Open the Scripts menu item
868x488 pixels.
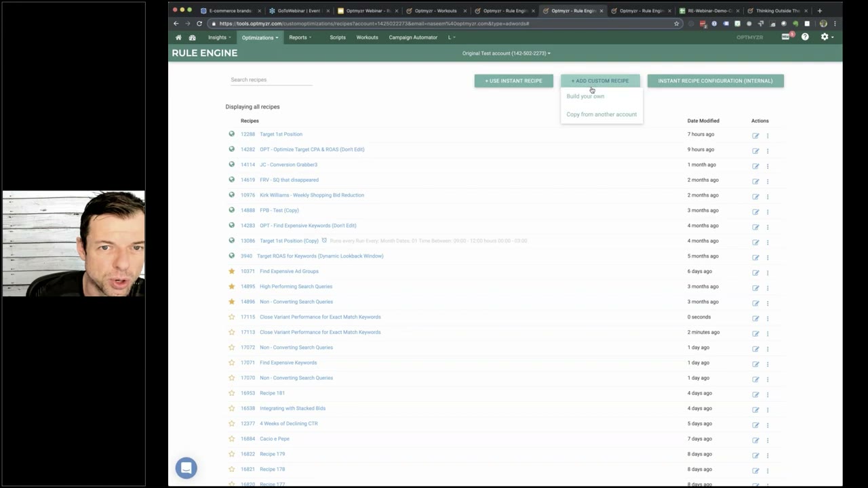[x=338, y=37]
